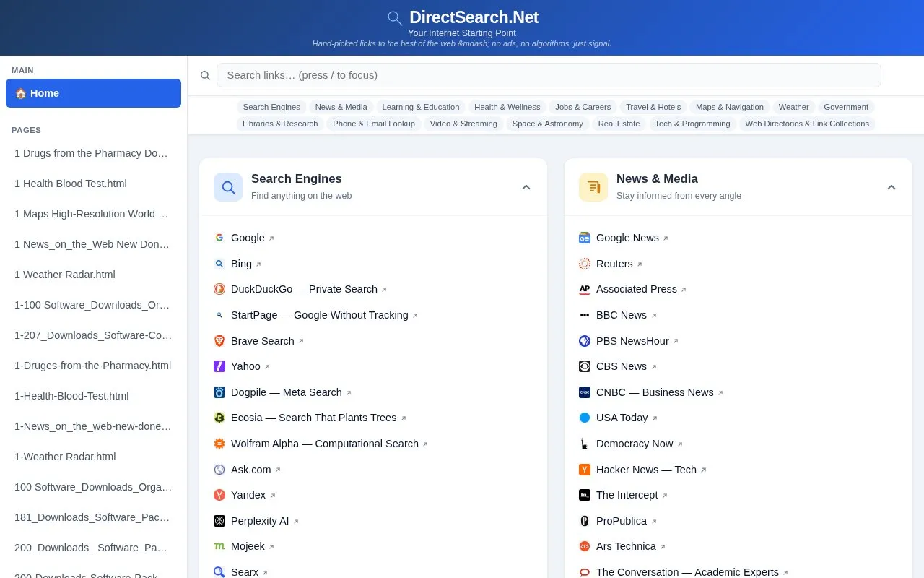Click the Search Engines section magnifier icon
This screenshot has width=924, height=578.
pos(228,187)
